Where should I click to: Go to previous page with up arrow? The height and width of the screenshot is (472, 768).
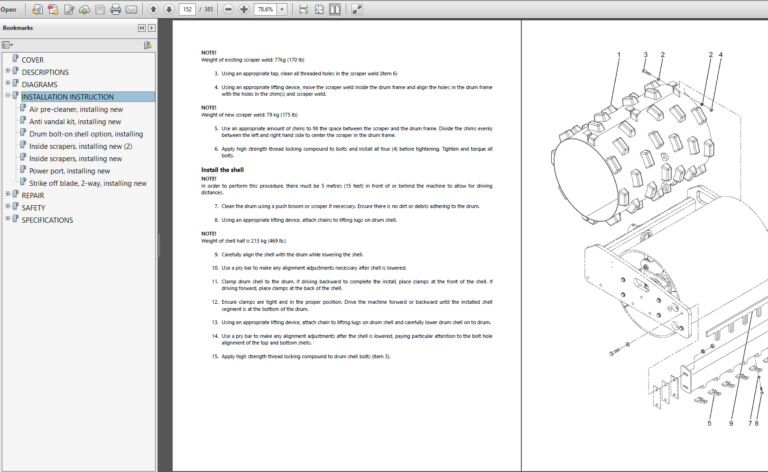click(153, 9)
